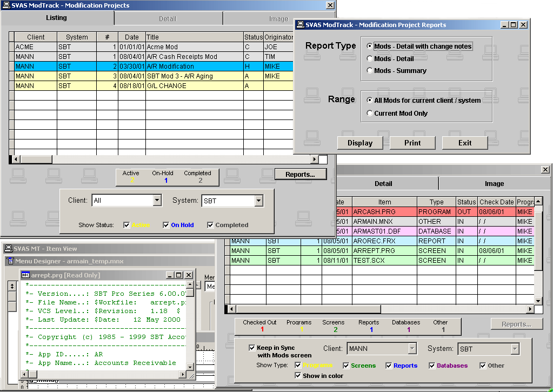Open Image tab in items window

(x=494, y=183)
